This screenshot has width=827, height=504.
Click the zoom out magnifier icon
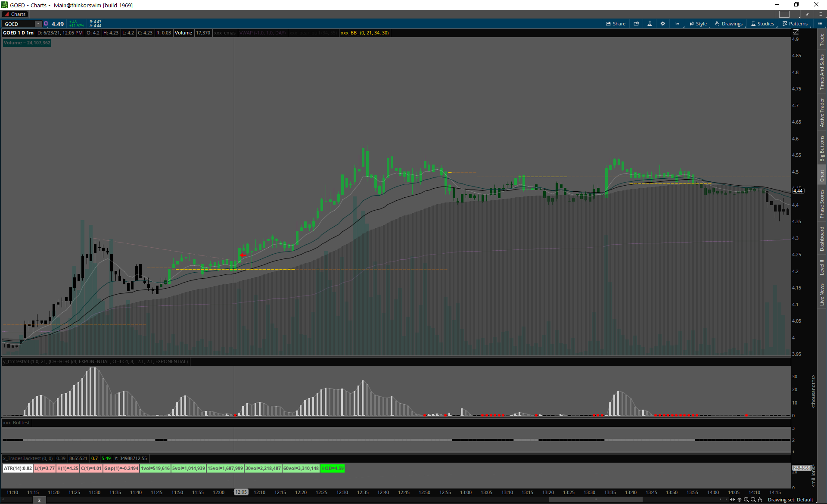click(753, 500)
